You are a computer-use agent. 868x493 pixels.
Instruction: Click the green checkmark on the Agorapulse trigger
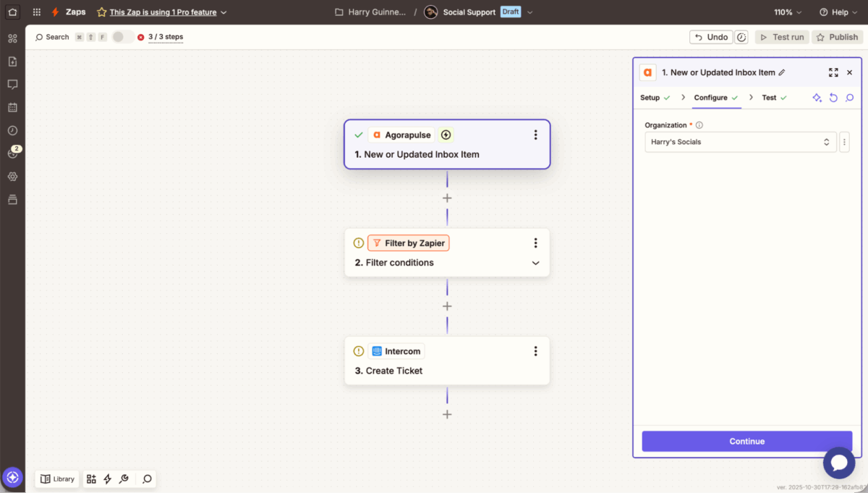point(359,134)
